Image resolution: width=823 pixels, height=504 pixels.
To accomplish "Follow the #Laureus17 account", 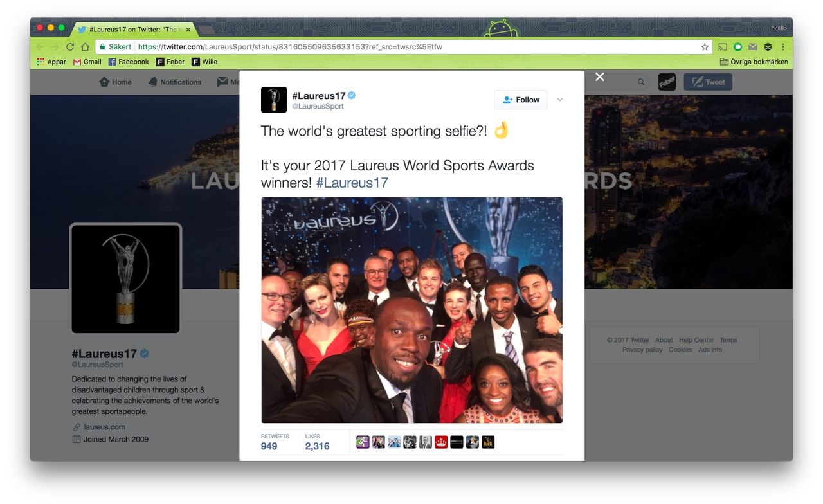I will (521, 100).
